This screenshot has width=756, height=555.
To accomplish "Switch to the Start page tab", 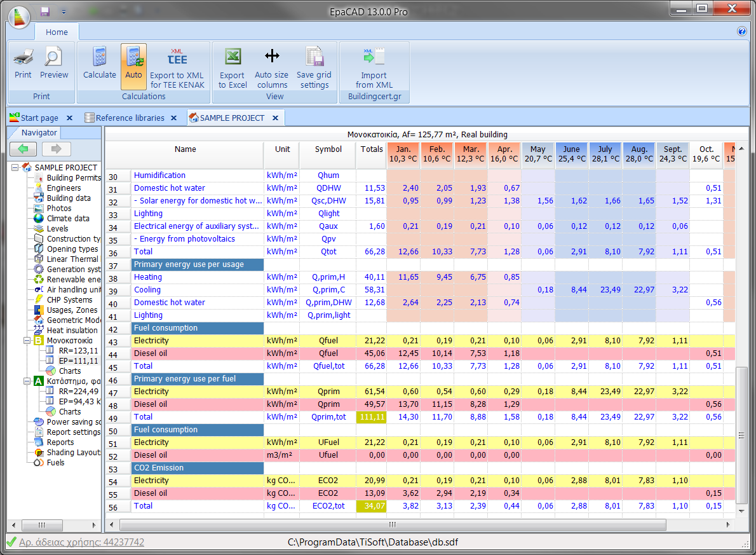I will coord(39,118).
